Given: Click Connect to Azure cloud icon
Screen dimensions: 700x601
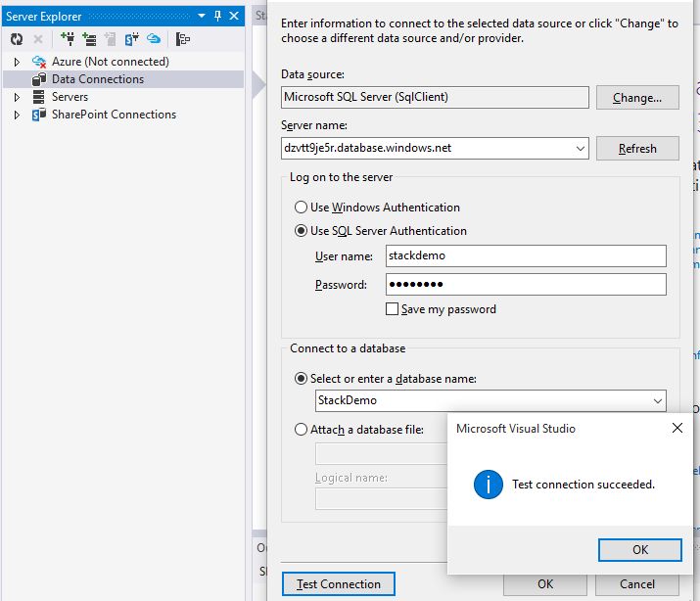Looking at the screenshot, I should pyautogui.click(x=154, y=39).
